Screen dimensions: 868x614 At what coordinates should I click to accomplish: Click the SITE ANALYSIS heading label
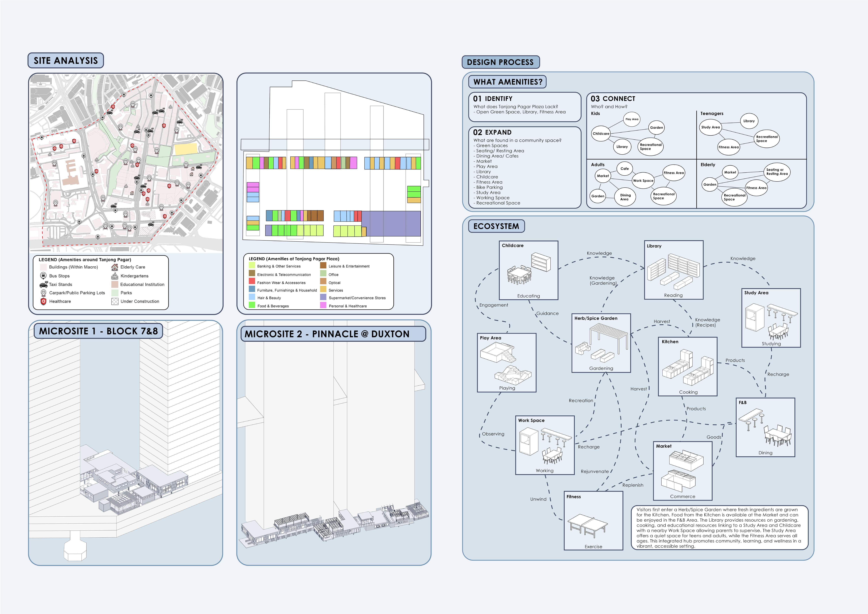[66, 61]
